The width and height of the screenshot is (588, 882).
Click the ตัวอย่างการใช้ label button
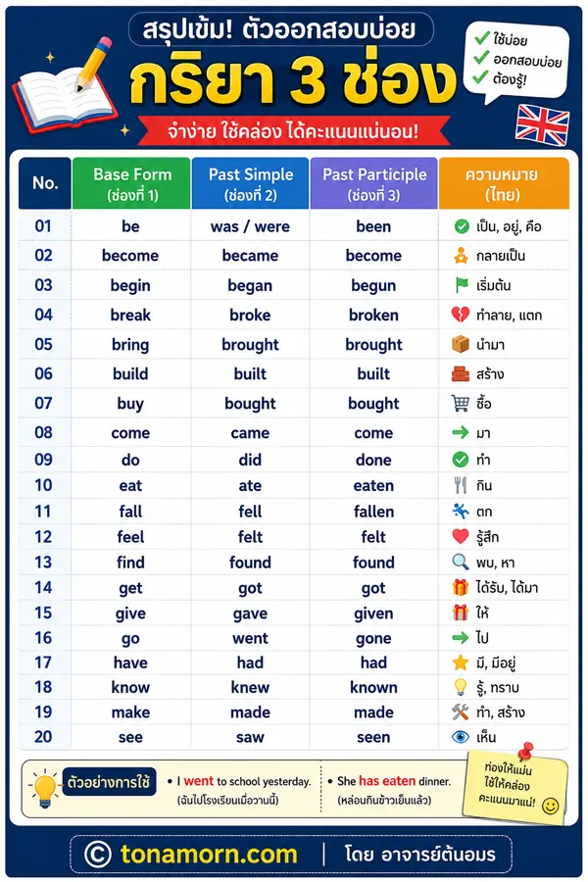click(x=109, y=782)
